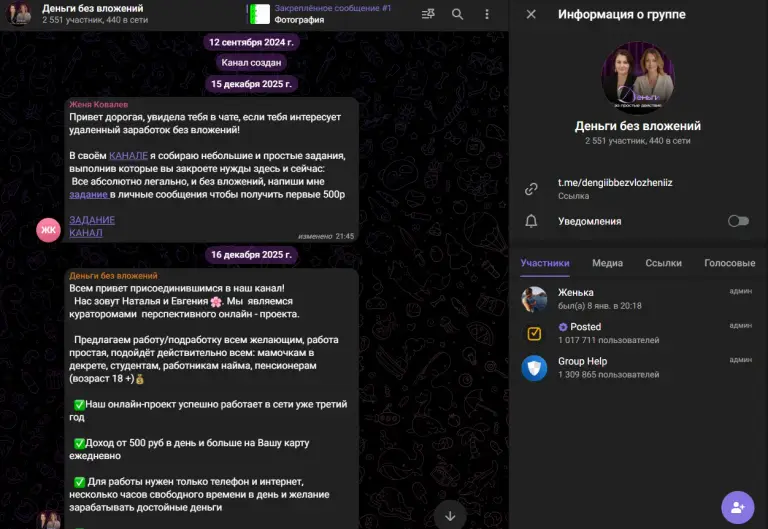The height and width of the screenshot is (529, 768).
Task: Click the 'изменено 21:45' timestamp
Action: (x=326, y=236)
